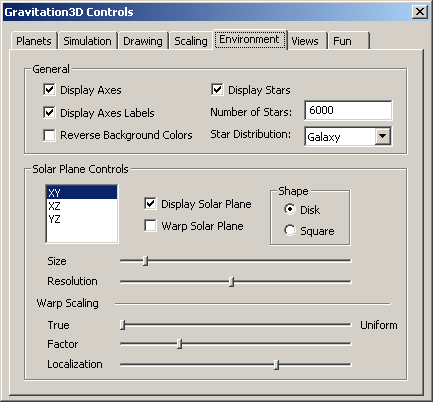Close the Gravitation3D Controls window
Image resolution: width=433 pixels, height=402 pixels.
[420, 12]
